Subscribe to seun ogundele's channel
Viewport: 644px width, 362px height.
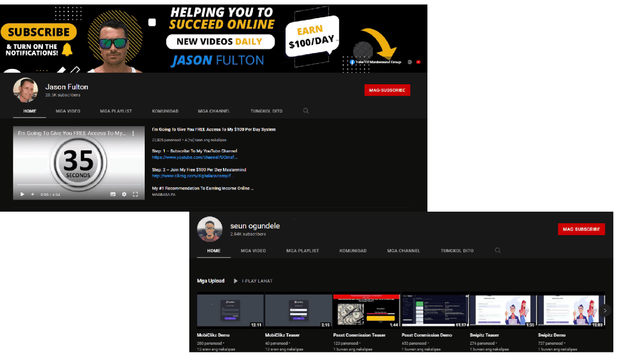pos(581,229)
